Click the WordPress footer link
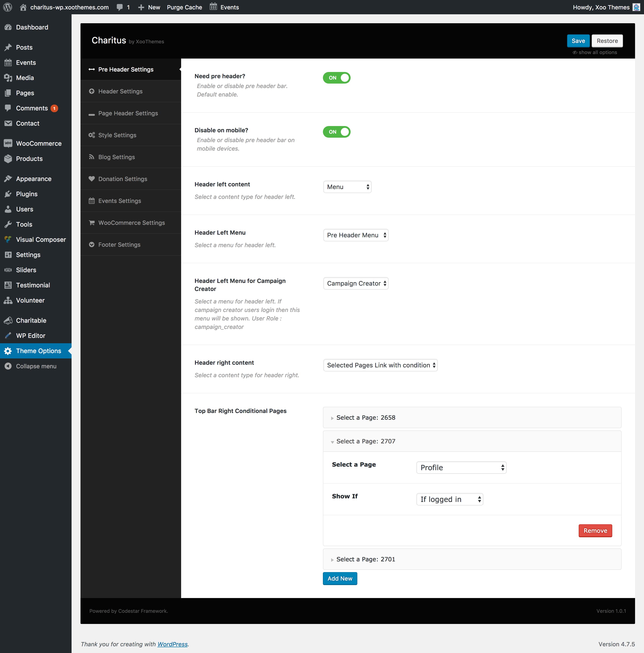The height and width of the screenshot is (653, 644). pos(172,644)
